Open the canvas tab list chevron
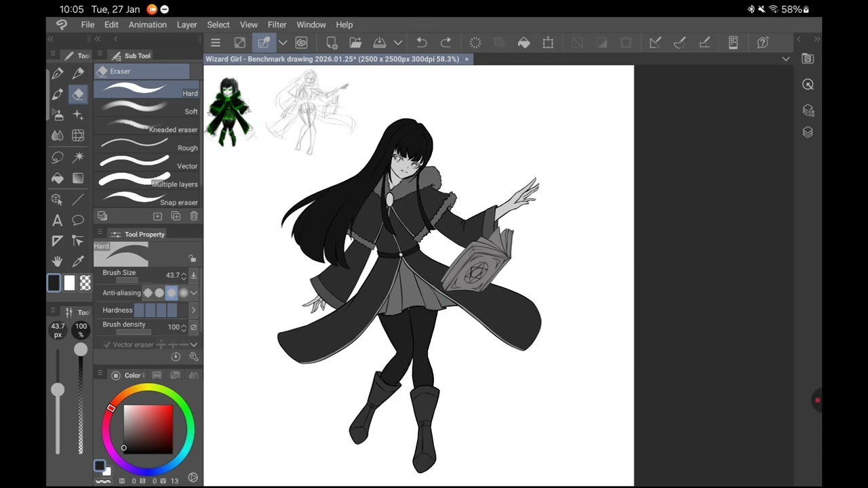This screenshot has width=868, height=488. (x=786, y=59)
